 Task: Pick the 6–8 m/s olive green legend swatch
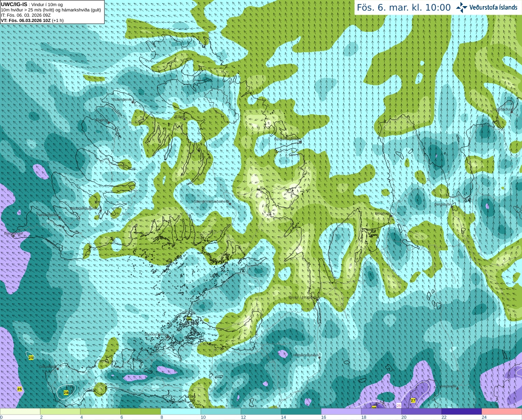point(140,411)
